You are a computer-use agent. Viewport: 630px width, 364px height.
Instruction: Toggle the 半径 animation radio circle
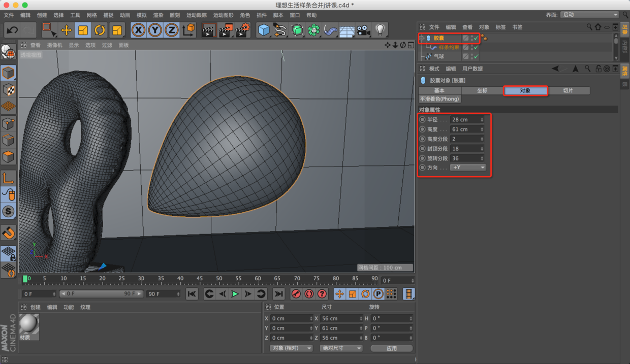(423, 120)
